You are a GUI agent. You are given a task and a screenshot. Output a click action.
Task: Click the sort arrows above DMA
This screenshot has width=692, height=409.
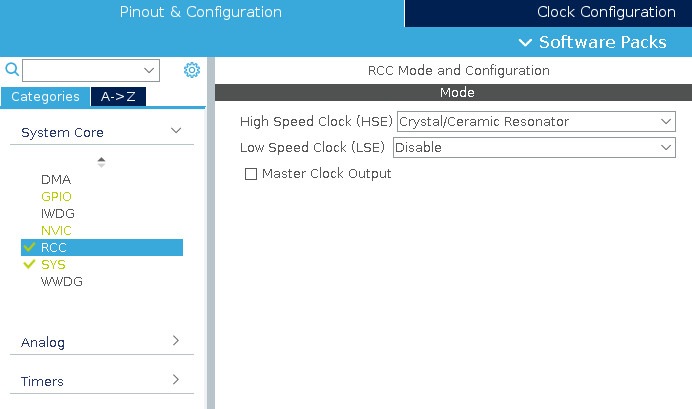101,162
